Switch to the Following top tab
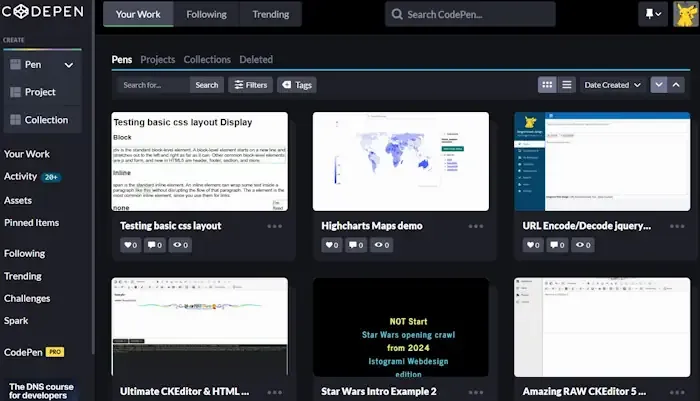This screenshot has width=700, height=401. pos(206,14)
